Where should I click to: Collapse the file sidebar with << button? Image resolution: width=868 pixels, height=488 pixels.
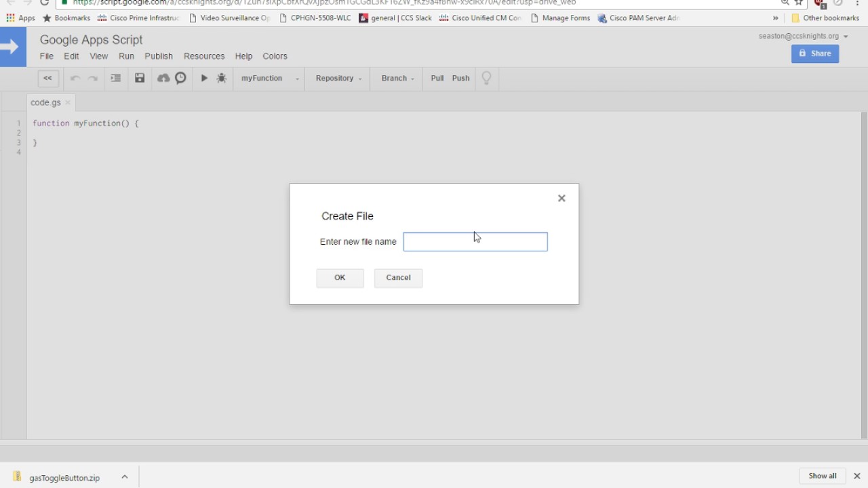pyautogui.click(x=47, y=78)
